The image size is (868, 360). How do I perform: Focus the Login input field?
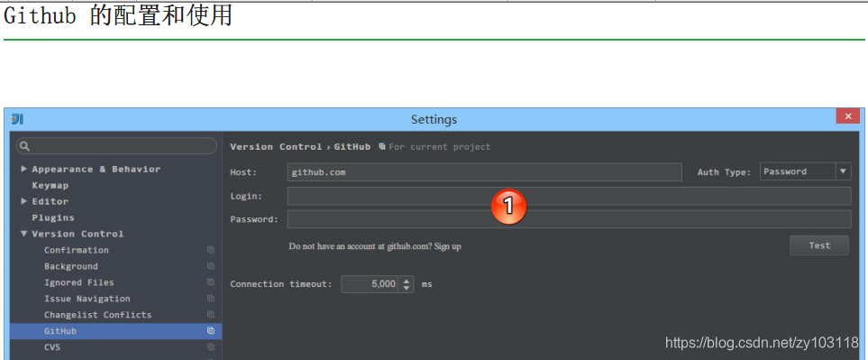click(569, 196)
